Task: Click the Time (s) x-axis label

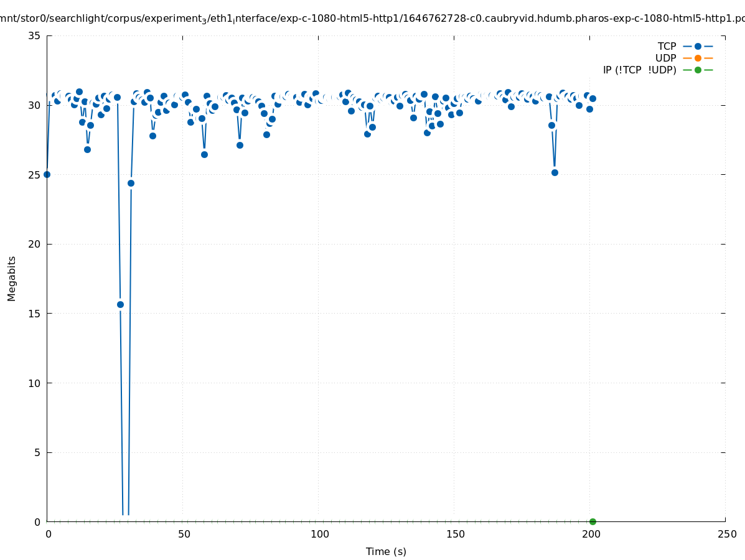Action: [x=386, y=551]
